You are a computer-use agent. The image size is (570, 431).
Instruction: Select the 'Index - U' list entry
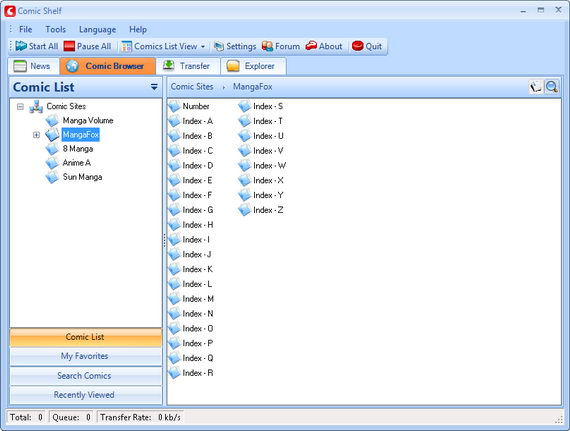pyautogui.click(x=262, y=136)
